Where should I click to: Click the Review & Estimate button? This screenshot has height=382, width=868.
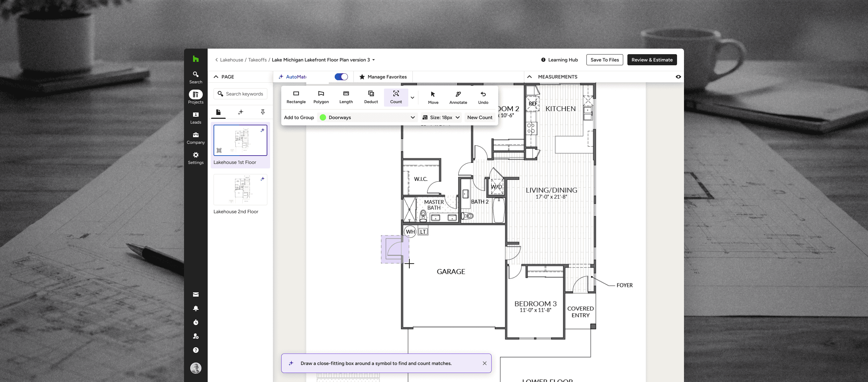pos(652,60)
